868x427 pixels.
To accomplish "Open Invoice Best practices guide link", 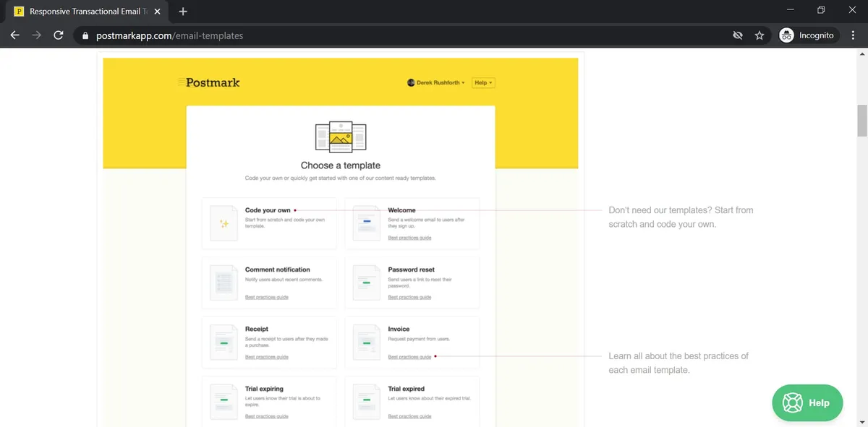I will [409, 357].
